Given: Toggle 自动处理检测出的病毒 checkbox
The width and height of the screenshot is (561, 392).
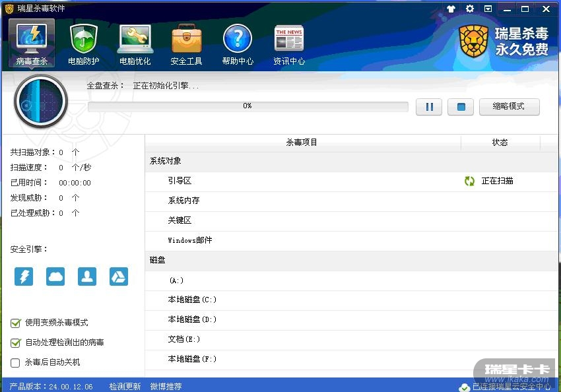Looking at the screenshot, I should coord(15,343).
